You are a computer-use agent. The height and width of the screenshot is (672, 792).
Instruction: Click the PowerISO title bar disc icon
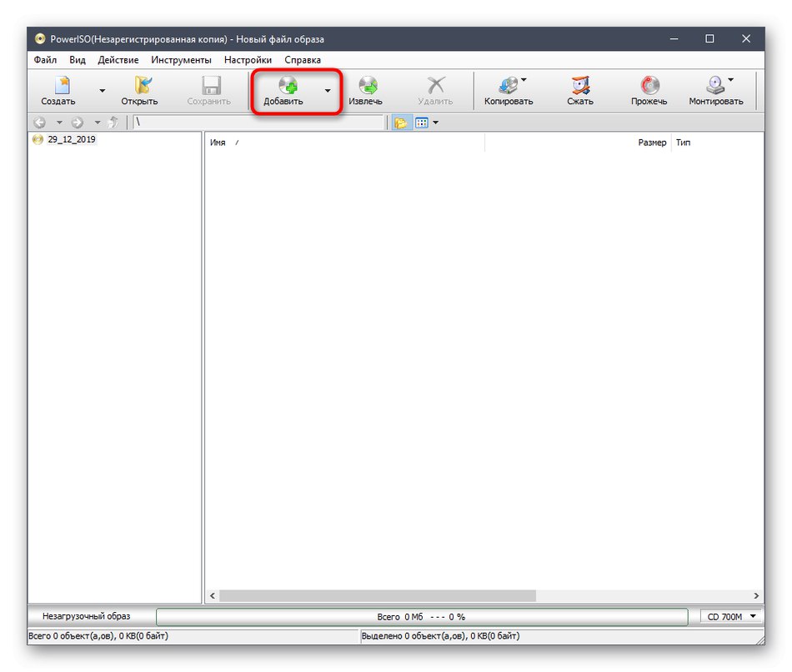click(x=40, y=39)
